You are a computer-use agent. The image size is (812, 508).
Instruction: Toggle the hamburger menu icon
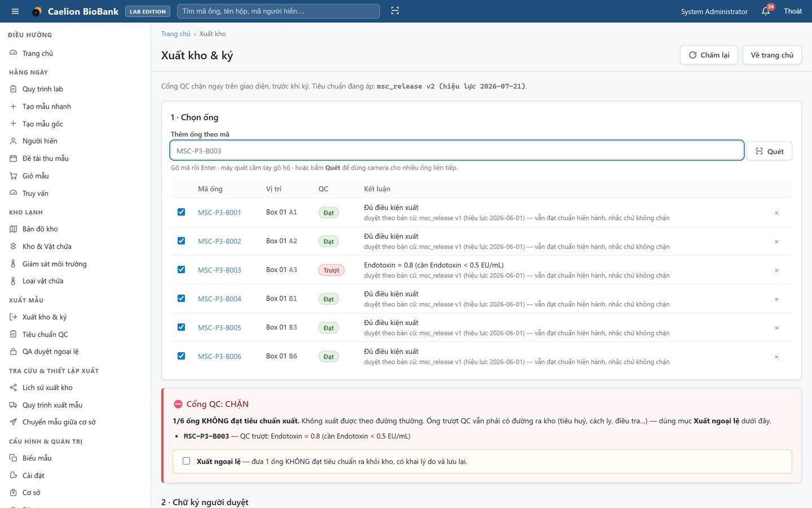click(x=15, y=11)
